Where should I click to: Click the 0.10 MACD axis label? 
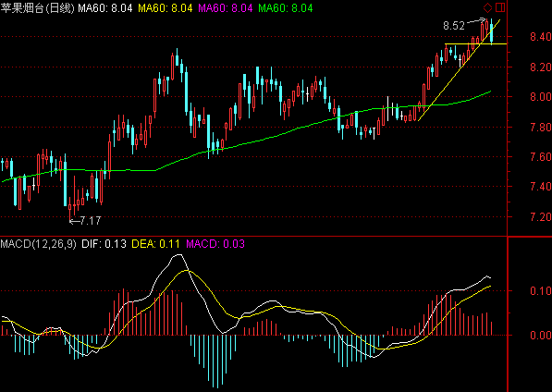point(541,290)
